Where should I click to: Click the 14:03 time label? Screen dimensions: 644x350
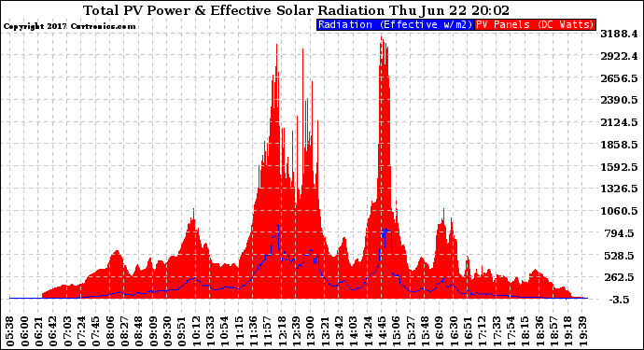(353, 331)
